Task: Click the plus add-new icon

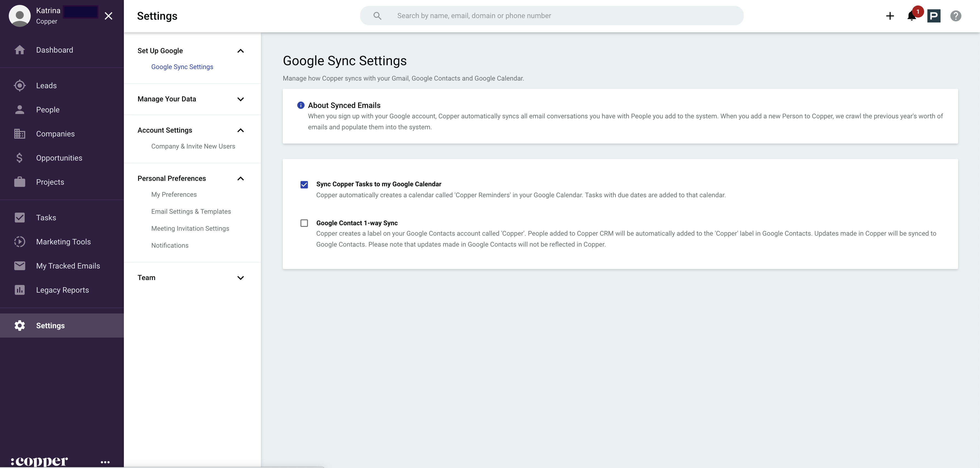Action: click(x=890, y=16)
